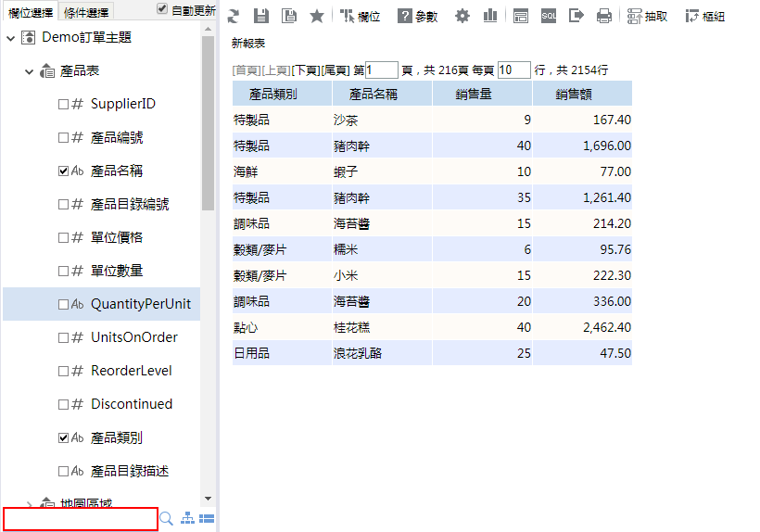The image size is (760, 532).
Task: Expand the 地圖區域 tree node
Action: (29, 505)
